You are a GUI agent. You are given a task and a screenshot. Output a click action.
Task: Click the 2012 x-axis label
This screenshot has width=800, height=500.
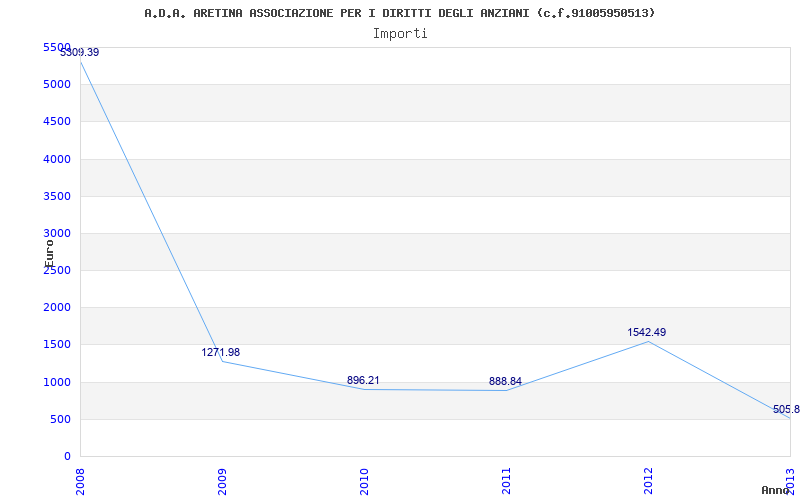click(x=648, y=482)
